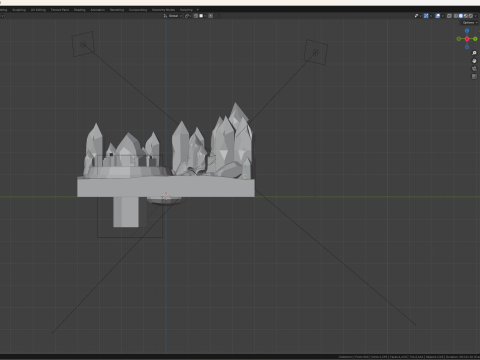Add a new workspace with plus button

[198, 10]
